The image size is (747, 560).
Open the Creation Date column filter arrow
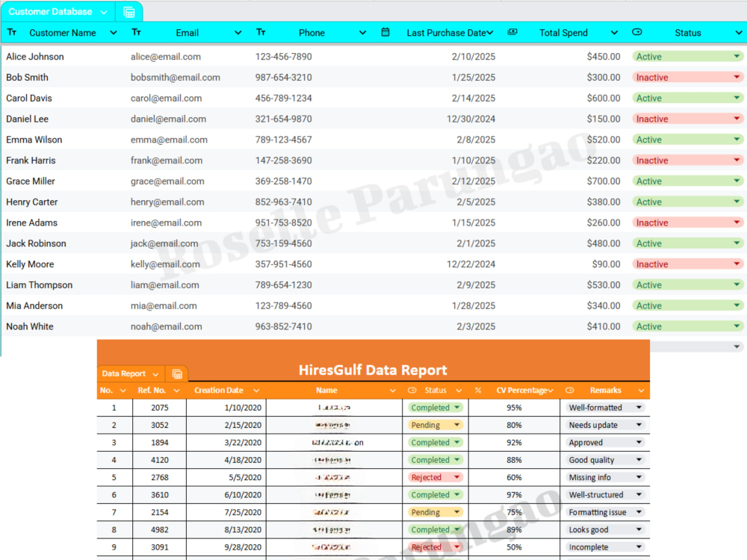tap(256, 391)
